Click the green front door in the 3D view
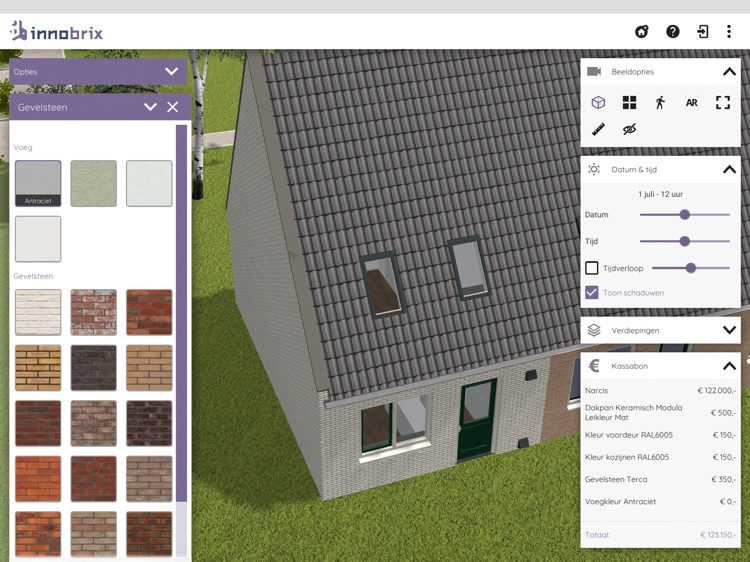 [x=476, y=419]
